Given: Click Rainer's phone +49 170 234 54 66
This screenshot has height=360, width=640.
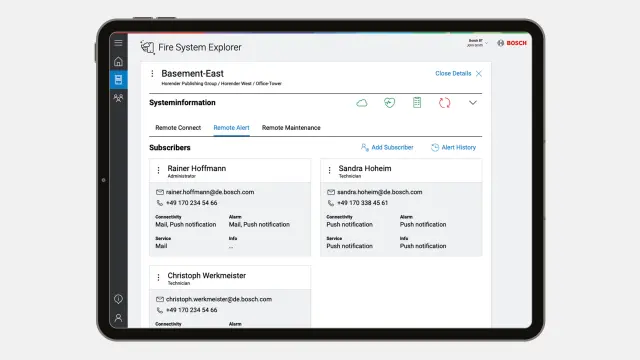Looking at the screenshot, I should click(191, 203).
